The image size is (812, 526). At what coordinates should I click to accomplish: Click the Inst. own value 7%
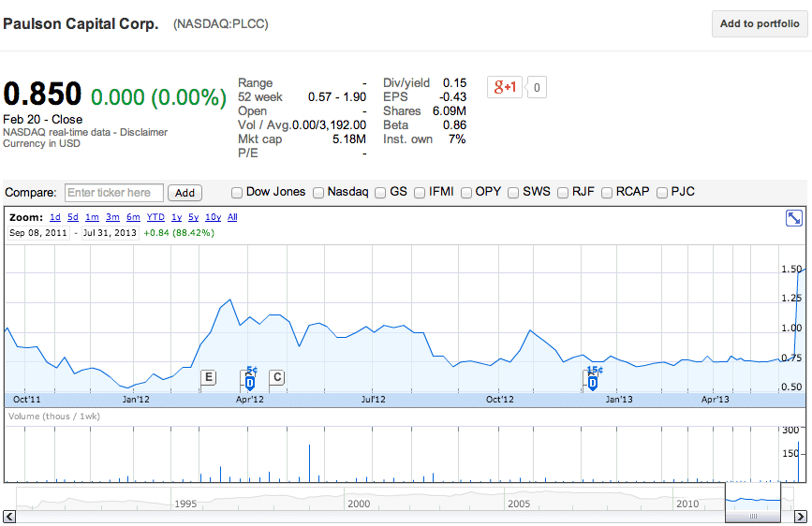[457, 139]
